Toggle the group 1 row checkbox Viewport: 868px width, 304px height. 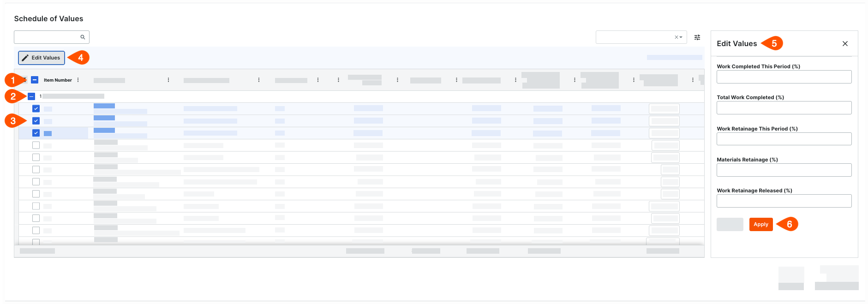[x=31, y=96]
